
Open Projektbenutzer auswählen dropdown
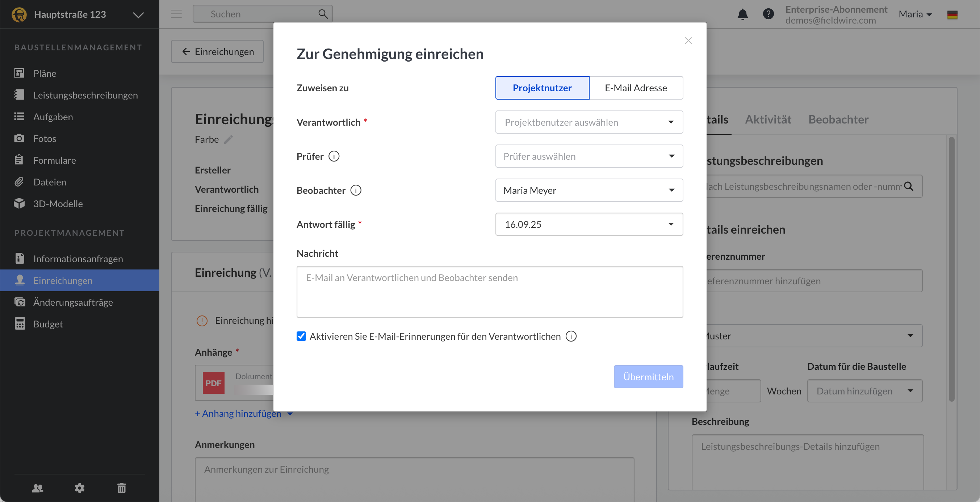point(589,122)
